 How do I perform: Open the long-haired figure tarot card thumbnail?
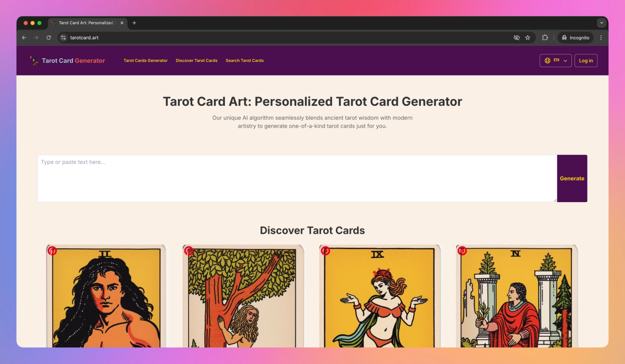(x=106, y=296)
